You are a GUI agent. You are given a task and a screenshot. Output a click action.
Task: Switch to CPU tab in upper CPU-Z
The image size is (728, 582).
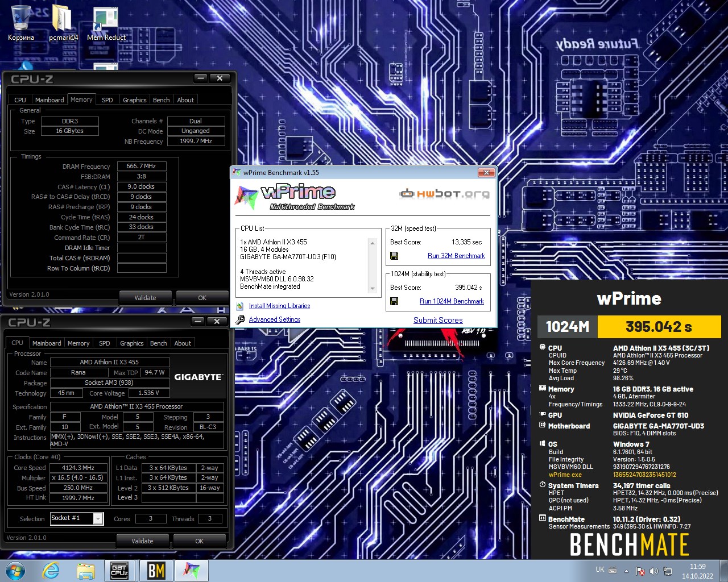[x=20, y=100]
